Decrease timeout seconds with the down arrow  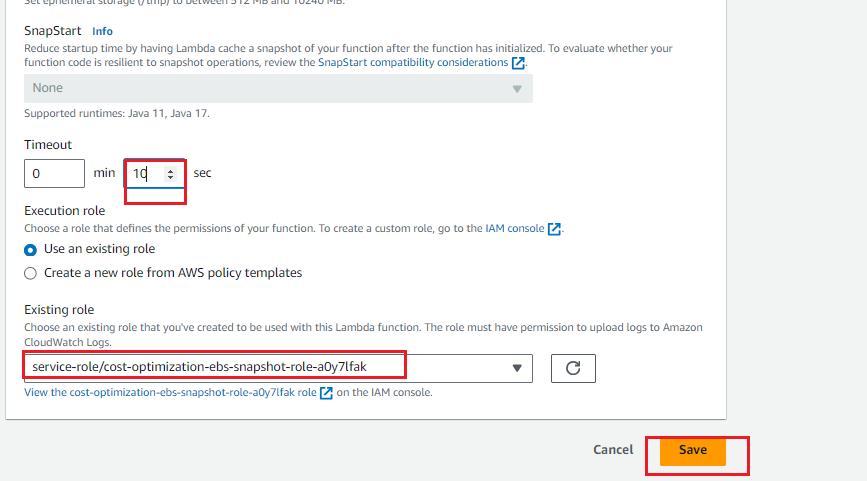tap(170, 177)
